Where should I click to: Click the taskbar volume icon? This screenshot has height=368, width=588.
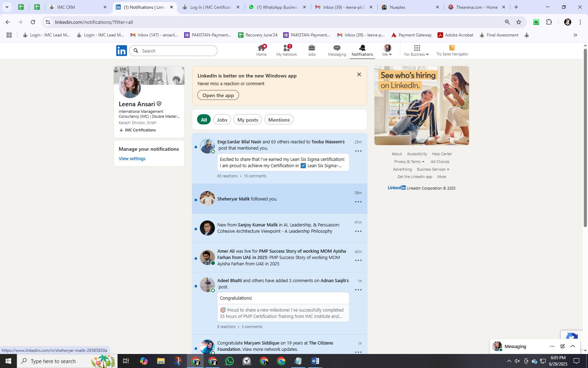[517, 361]
